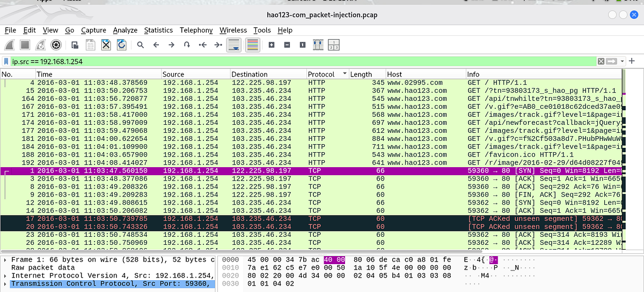Toggle auto-scroll during live capture
The height and width of the screenshot is (292, 644).
point(233,45)
